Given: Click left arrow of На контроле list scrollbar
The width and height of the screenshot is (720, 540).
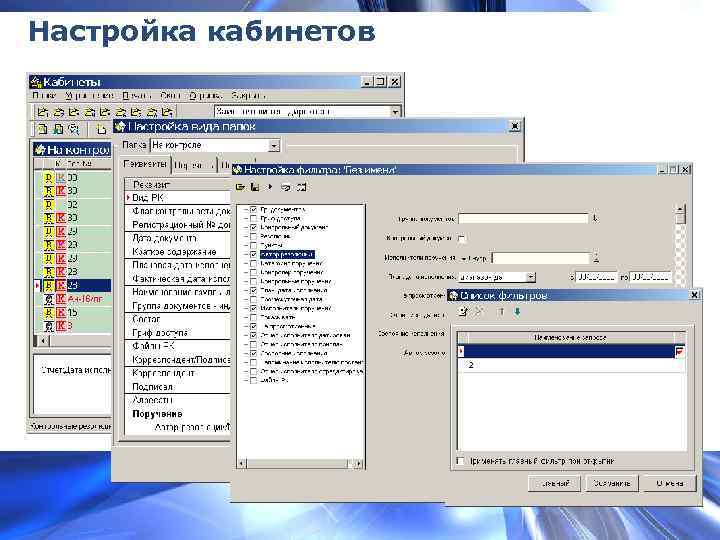Looking at the screenshot, I should coord(43,341).
